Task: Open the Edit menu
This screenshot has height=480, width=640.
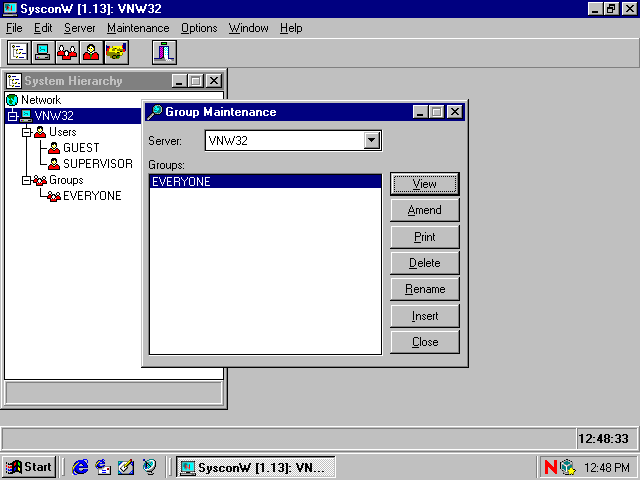Action: pos(43,28)
